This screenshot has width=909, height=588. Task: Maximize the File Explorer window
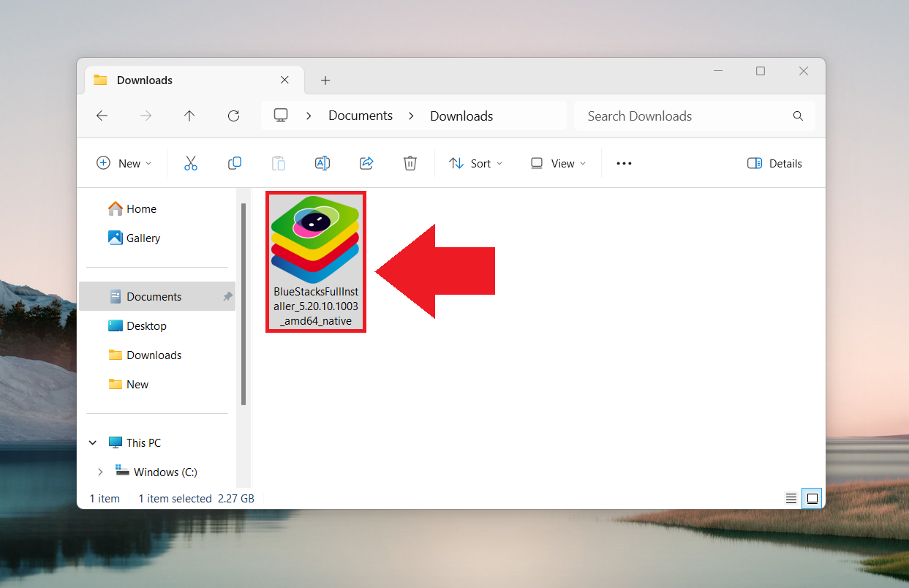(761, 71)
